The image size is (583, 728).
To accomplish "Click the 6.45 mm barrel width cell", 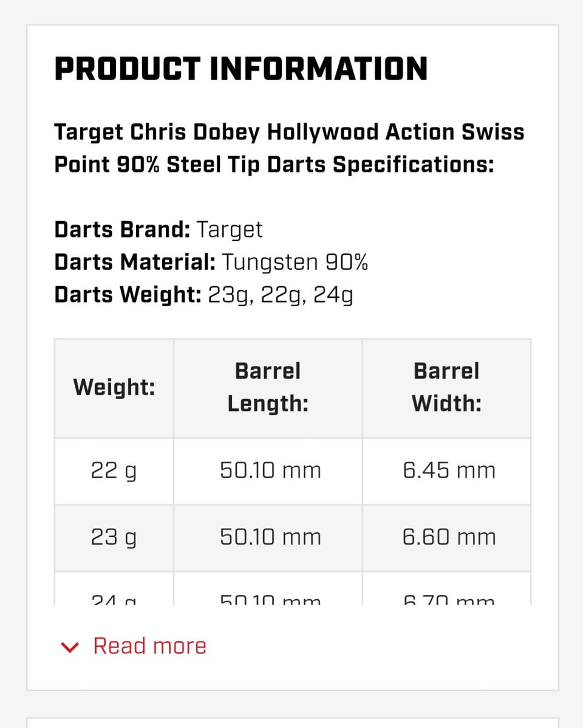I will (x=449, y=470).
